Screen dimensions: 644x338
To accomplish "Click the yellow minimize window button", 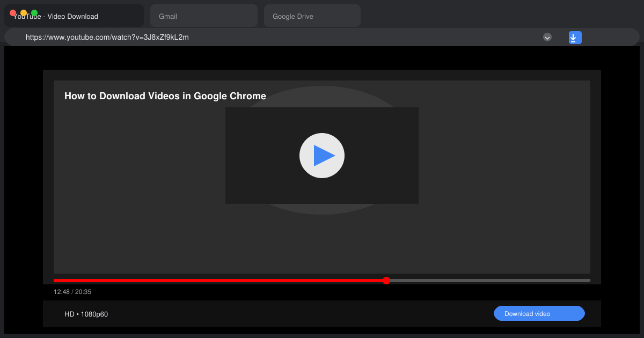I will 24,13.
